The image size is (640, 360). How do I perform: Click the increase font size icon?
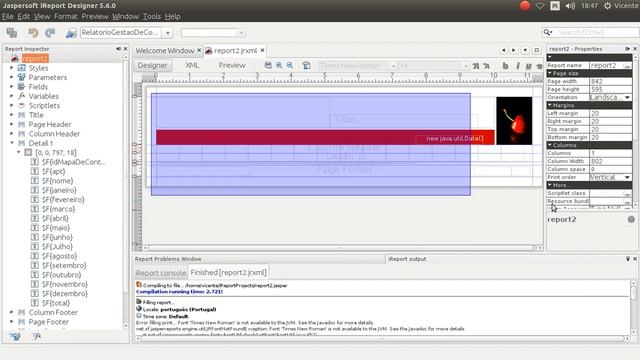click(x=476, y=66)
